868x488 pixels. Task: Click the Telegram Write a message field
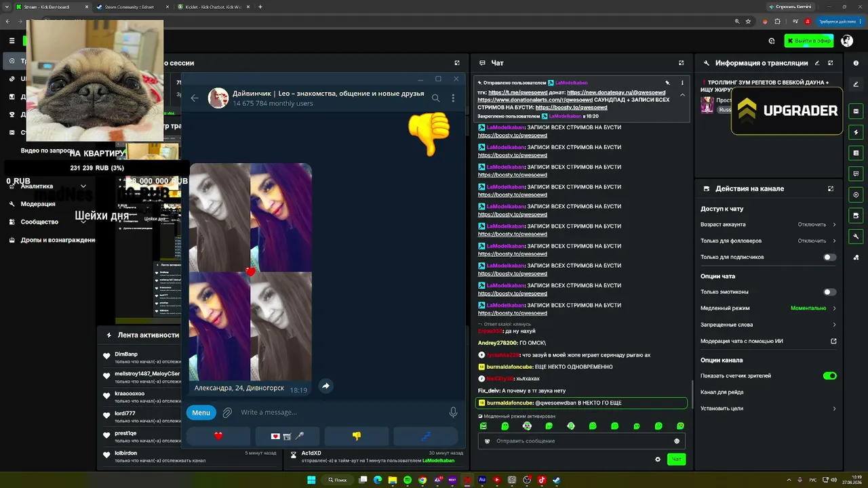341,412
